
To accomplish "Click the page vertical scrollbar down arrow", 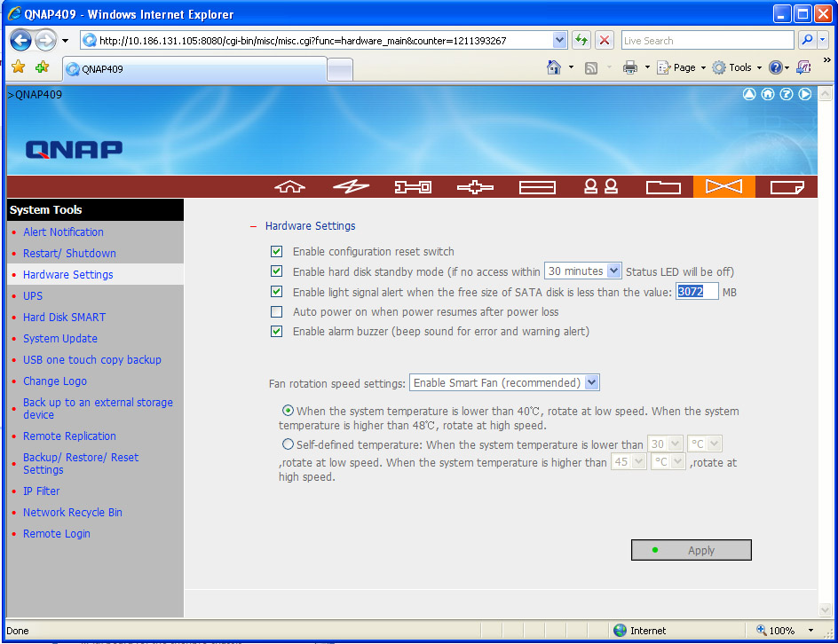I will pyautogui.click(x=826, y=609).
